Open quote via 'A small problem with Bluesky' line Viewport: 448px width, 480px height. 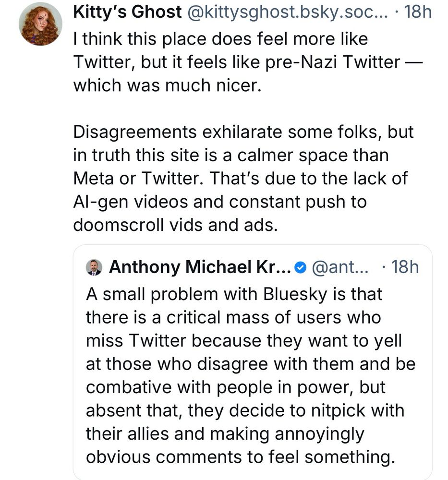pos(234,294)
